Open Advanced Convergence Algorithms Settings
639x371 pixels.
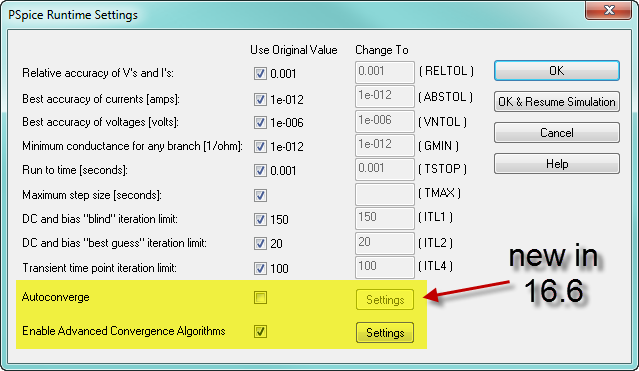pos(385,333)
